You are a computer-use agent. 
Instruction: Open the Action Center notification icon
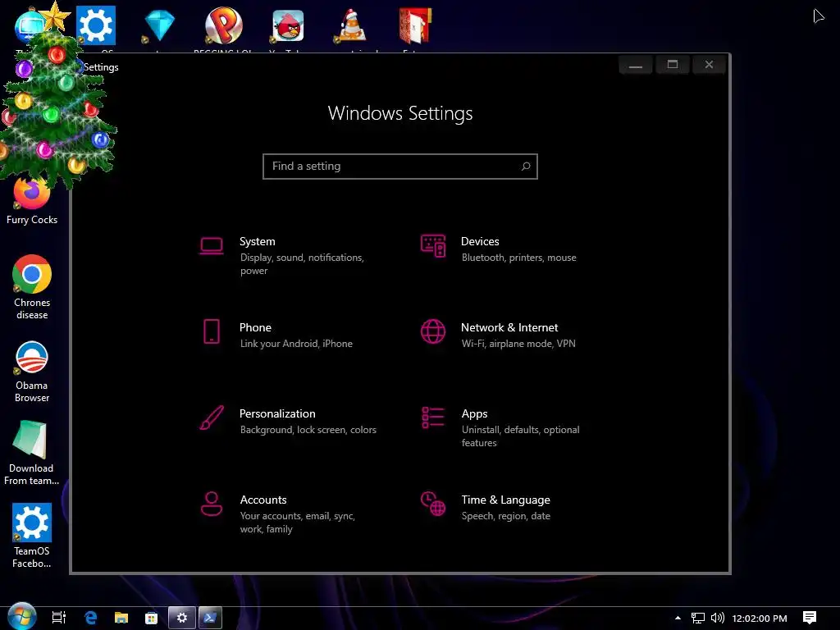(x=810, y=618)
